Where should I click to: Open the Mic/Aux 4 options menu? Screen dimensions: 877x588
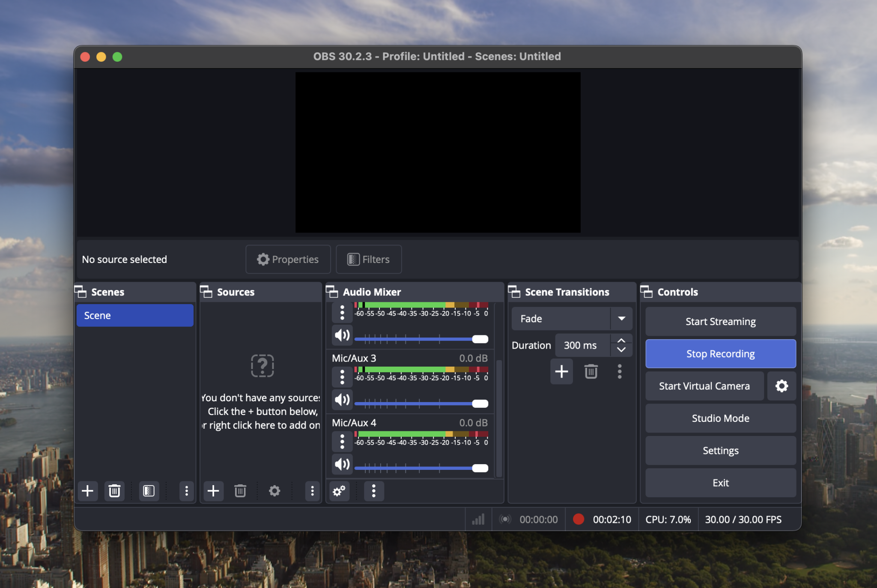tap(341, 442)
